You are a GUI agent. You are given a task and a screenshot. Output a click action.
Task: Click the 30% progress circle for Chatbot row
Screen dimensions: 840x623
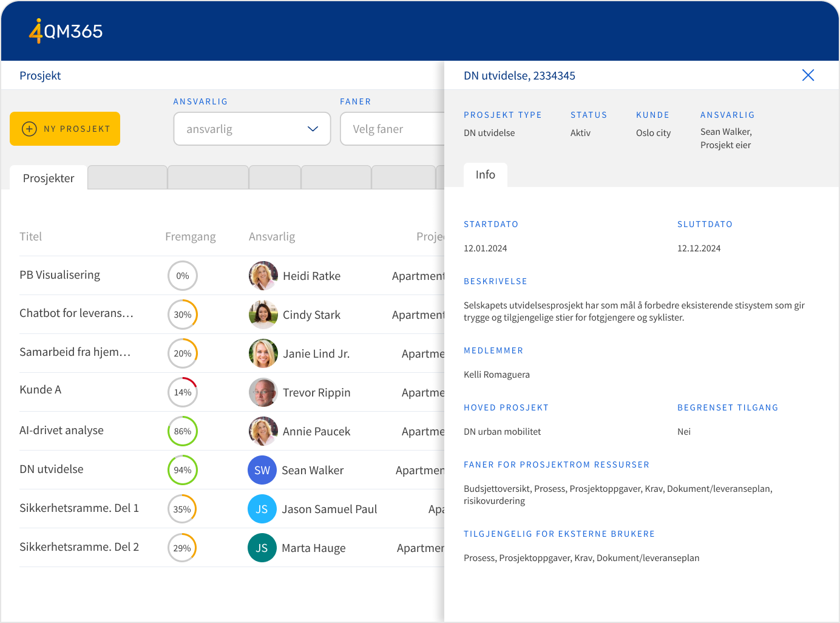(x=183, y=315)
